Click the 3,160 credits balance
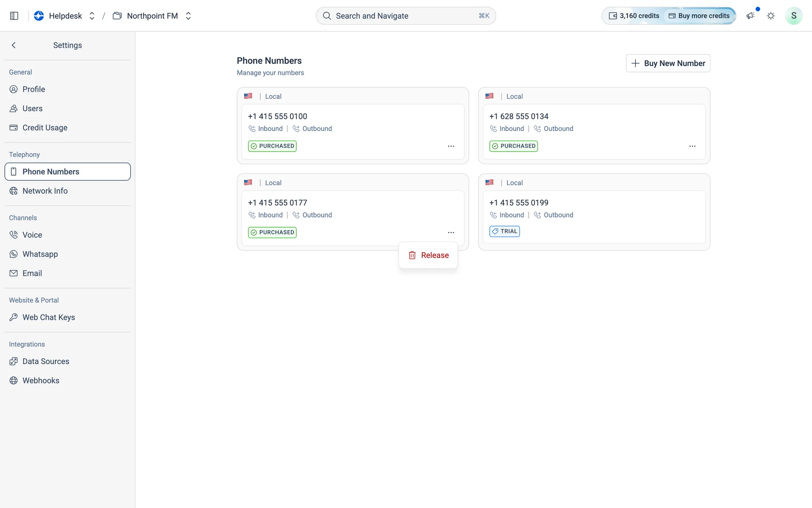The image size is (812, 508). point(634,16)
